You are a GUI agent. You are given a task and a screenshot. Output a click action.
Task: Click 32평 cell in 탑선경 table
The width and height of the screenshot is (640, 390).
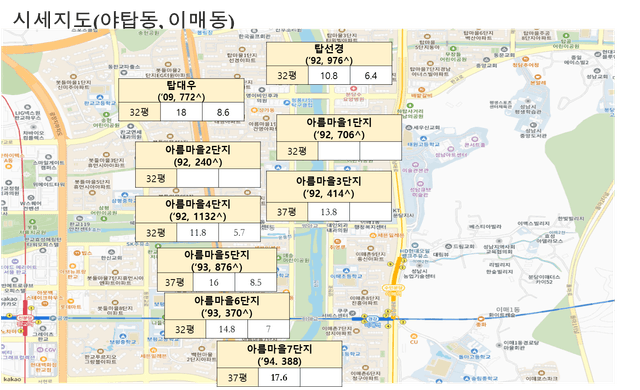287,75
